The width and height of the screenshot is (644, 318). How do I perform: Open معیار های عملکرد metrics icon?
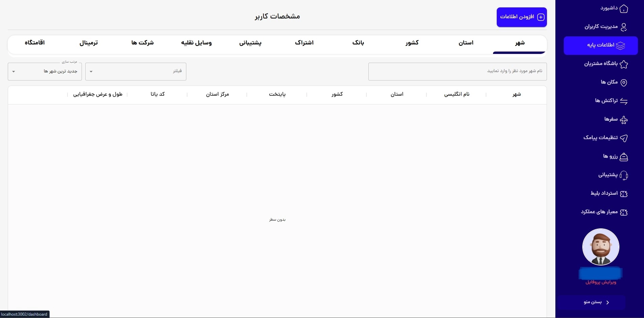pos(624,212)
